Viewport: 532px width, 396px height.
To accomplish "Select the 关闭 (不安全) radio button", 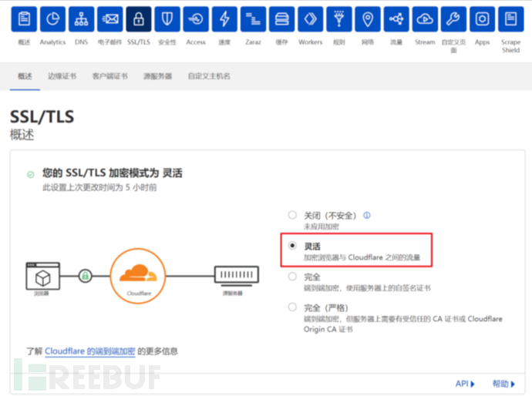I will click(x=292, y=215).
